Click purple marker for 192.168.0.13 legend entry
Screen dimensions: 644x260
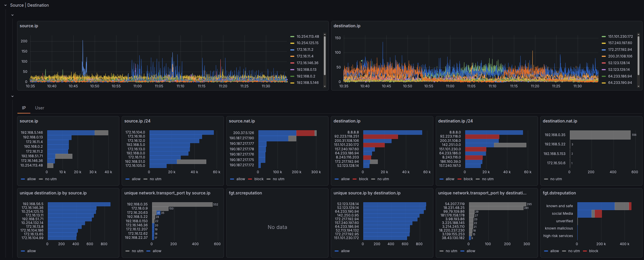292,70
